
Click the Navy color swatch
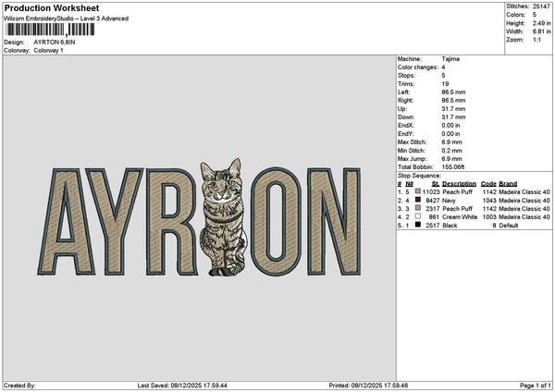pos(418,200)
